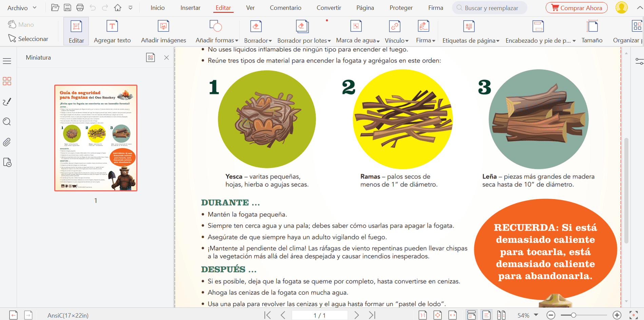Select the search icon in the sidebar
The height and width of the screenshot is (320, 644).
coord(7,122)
